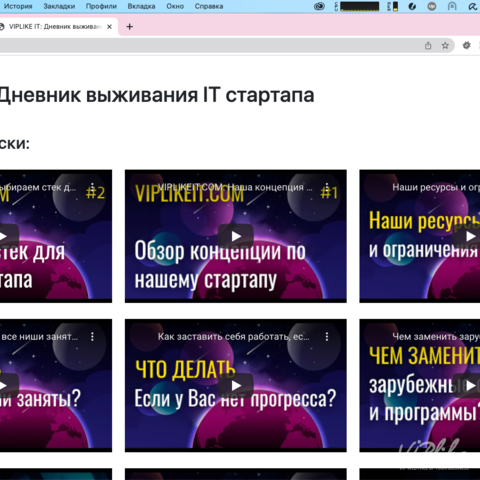Image resolution: width=480 pixels, height=480 pixels.
Task: Share this page via address bar icon
Action: click(428, 46)
